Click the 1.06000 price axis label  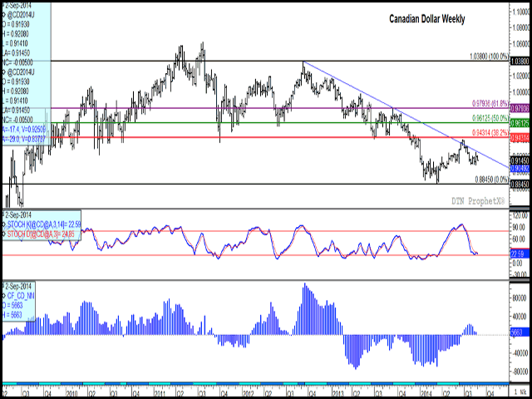[521, 44]
